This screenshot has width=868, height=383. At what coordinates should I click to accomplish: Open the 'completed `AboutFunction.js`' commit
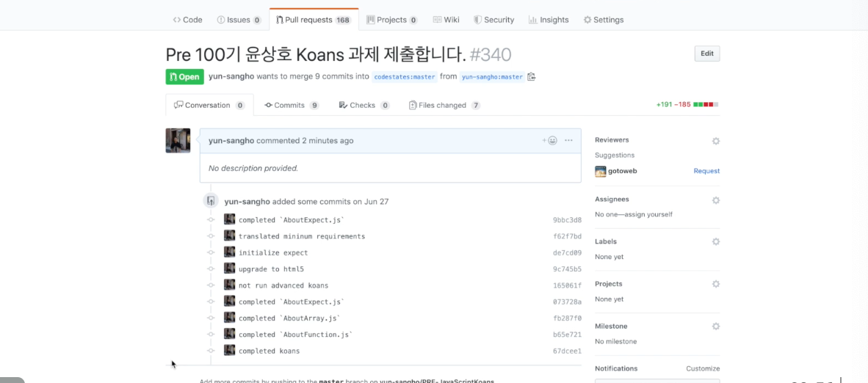pyautogui.click(x=296, y=335)
